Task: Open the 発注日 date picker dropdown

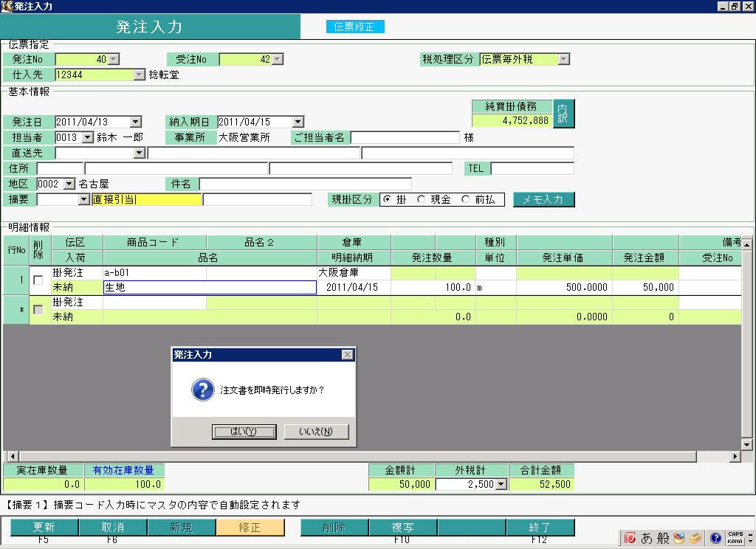Action: point(136,122)
